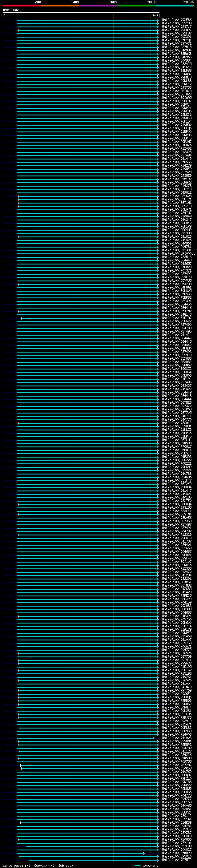The height and width of the screenshot is (868, 197).
Task: Select label UniRef100_Q41003
Action: tap(177, 737)
